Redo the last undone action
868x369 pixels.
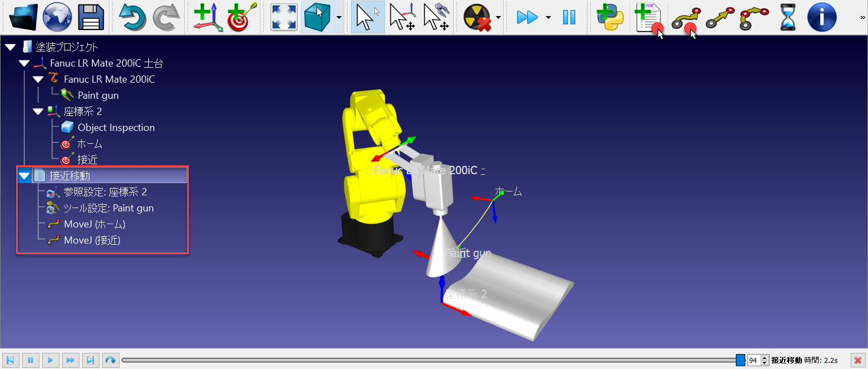166,17
